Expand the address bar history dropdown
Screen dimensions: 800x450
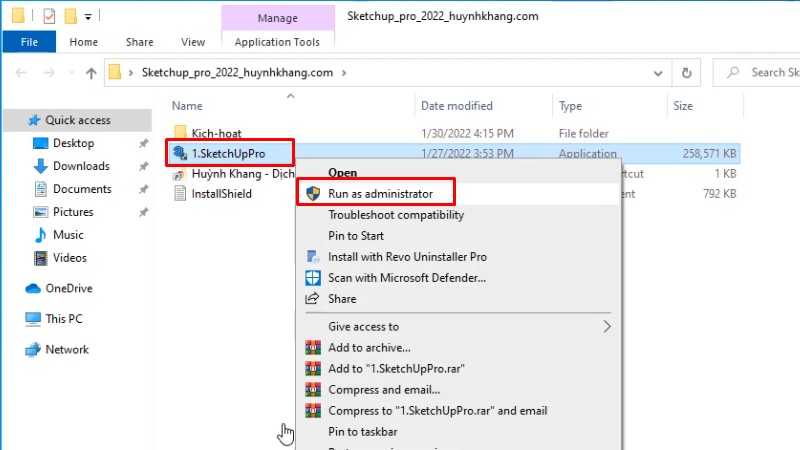coord(658,72)
